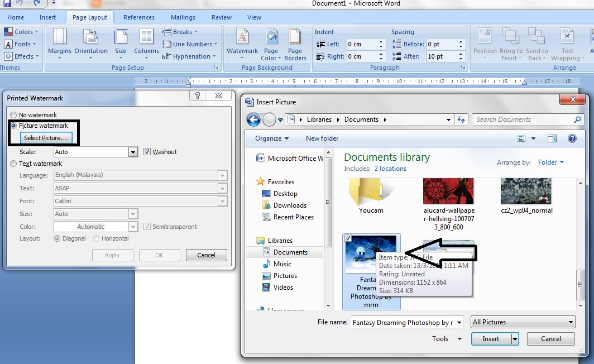Open the Page Color picker
This screenshot has height=364, width=594.
point(271,45)
